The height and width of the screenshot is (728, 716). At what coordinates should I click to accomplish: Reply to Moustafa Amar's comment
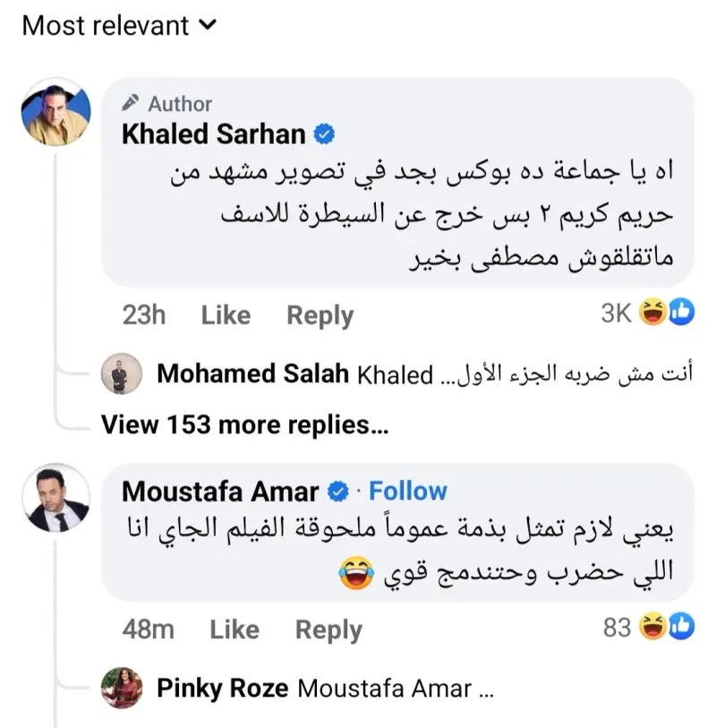click(x=328, y=630)
